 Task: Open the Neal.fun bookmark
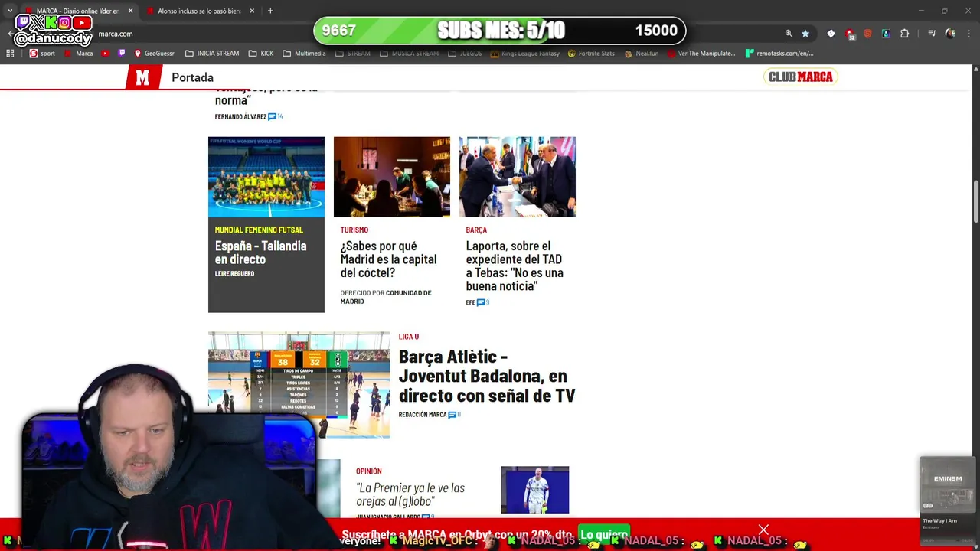tap(642, 54)
